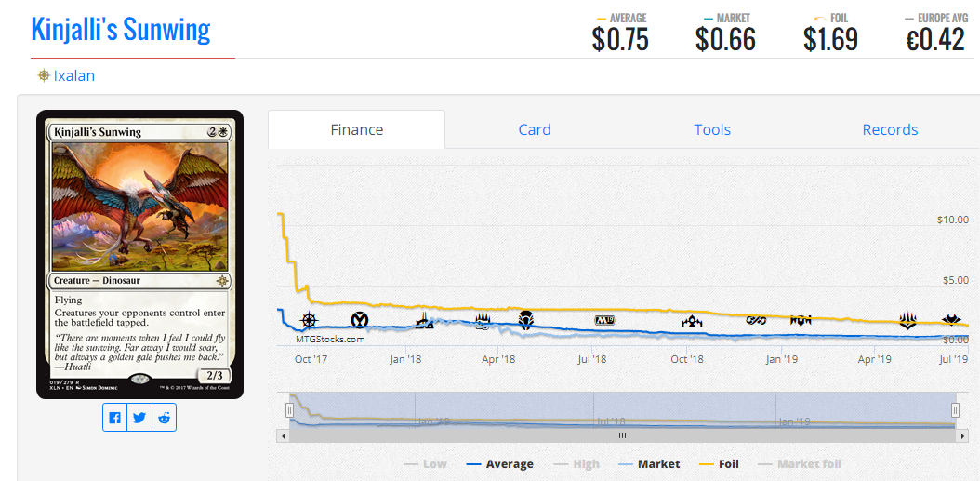Share card on Reddit

165,418
